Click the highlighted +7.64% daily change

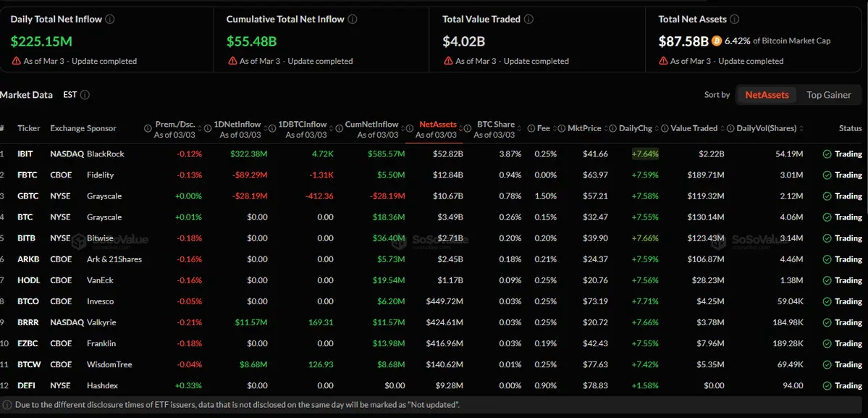click(646, 154)
